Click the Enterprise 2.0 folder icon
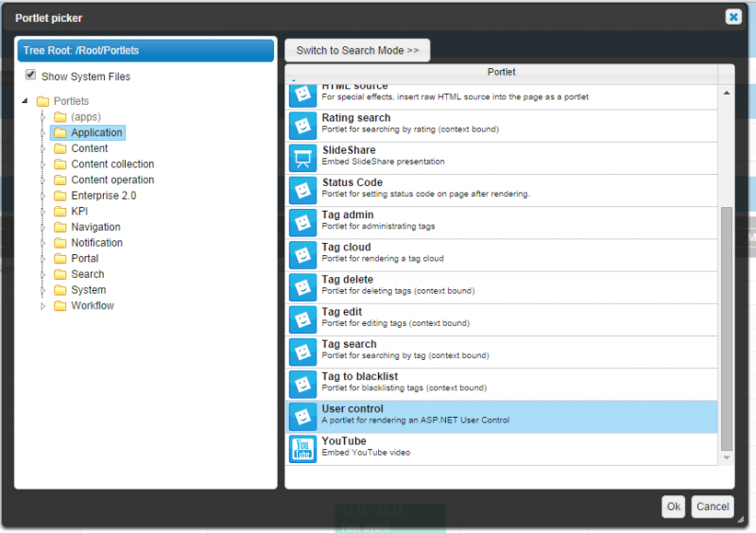The image size is (756, 533). 60,196
